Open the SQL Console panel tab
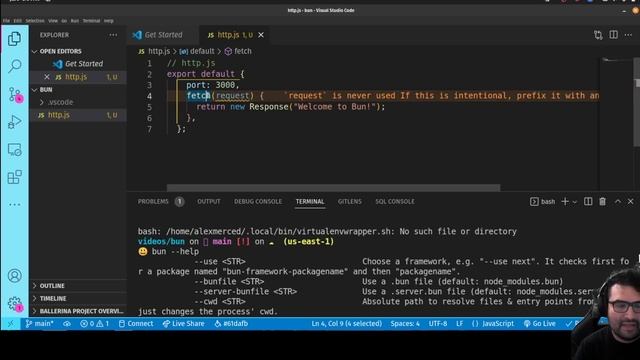Viewport: 640px width, 360px height. coord(395,202)
